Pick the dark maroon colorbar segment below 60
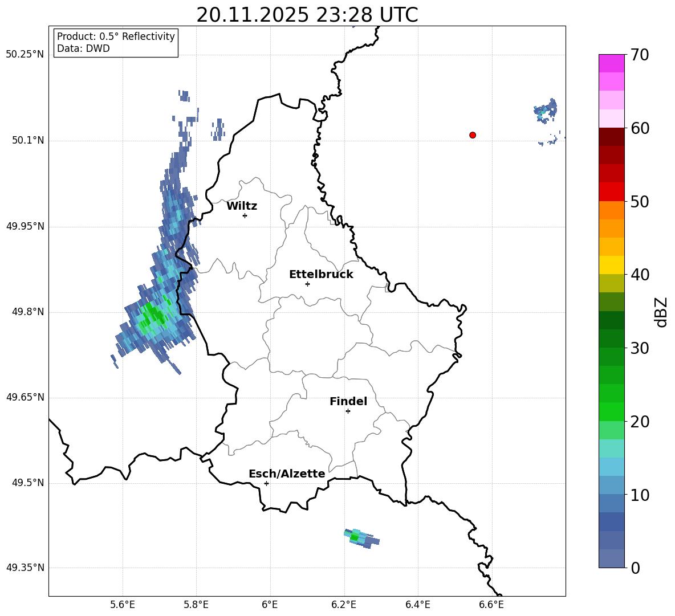The width and height of the screenshot is (675, 616). [x=611, y=137]
